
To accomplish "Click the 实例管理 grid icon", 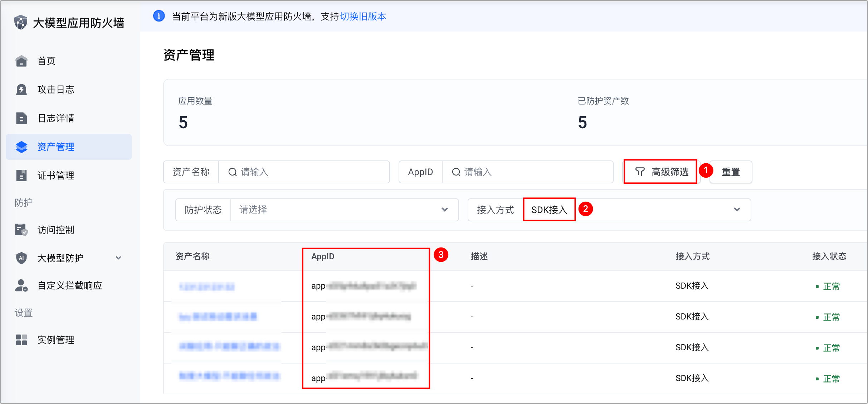I will (x=21, y=340).
